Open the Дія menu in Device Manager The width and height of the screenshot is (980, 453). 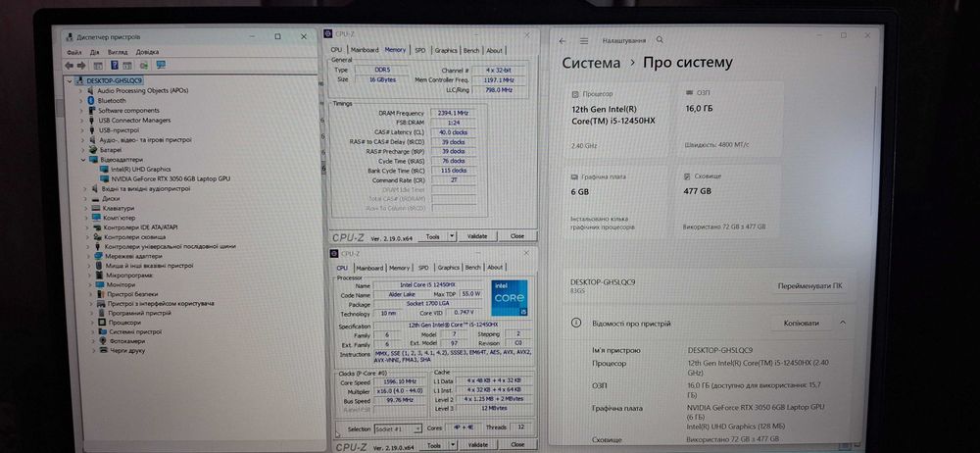click(94, 52)
